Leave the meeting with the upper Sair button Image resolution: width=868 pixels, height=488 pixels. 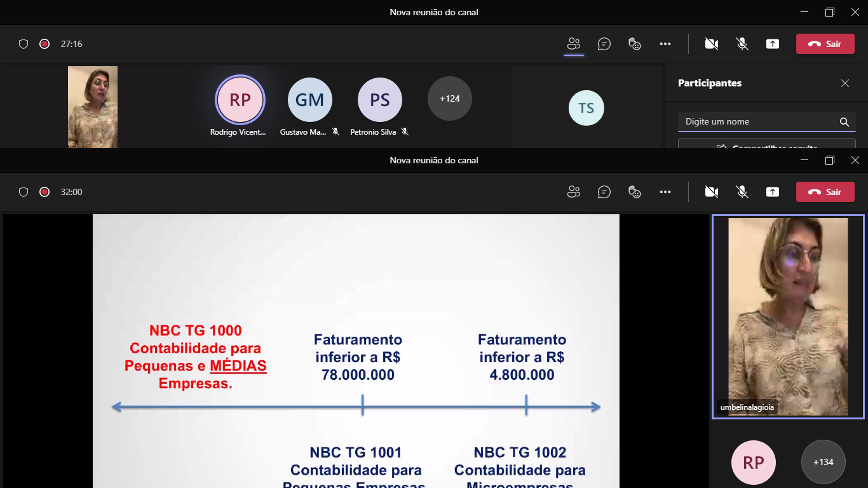point(825,44)
